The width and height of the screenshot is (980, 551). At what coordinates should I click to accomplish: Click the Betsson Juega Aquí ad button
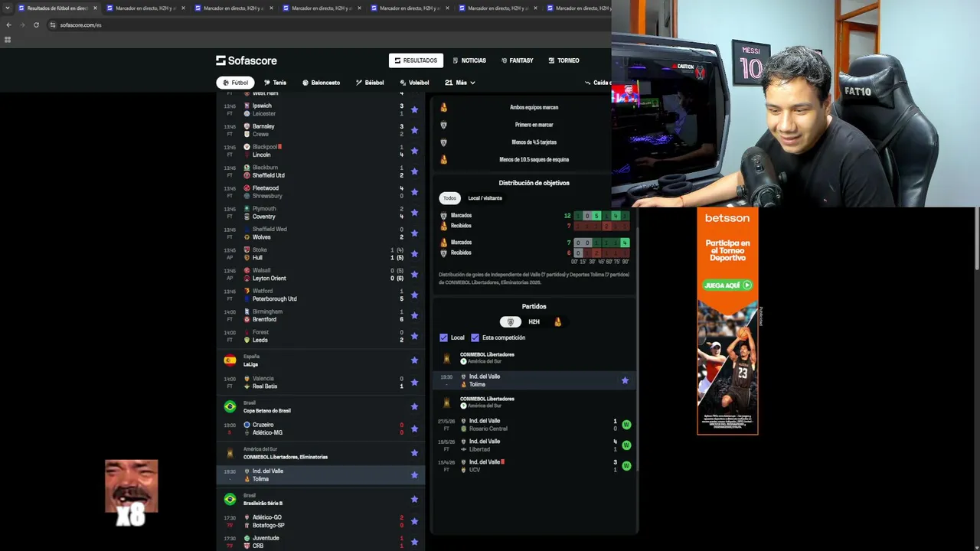tap(727, 285)
